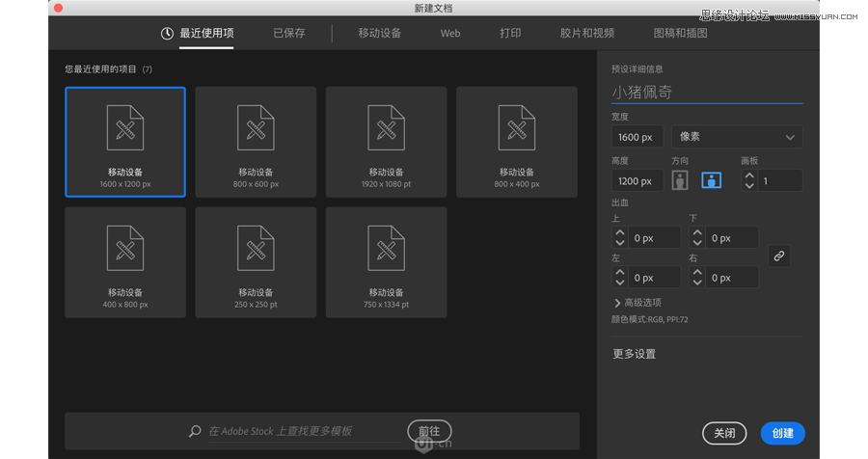868x459 pixels.
Task: Decrease the right bleed value
Action: coord(697,283)
